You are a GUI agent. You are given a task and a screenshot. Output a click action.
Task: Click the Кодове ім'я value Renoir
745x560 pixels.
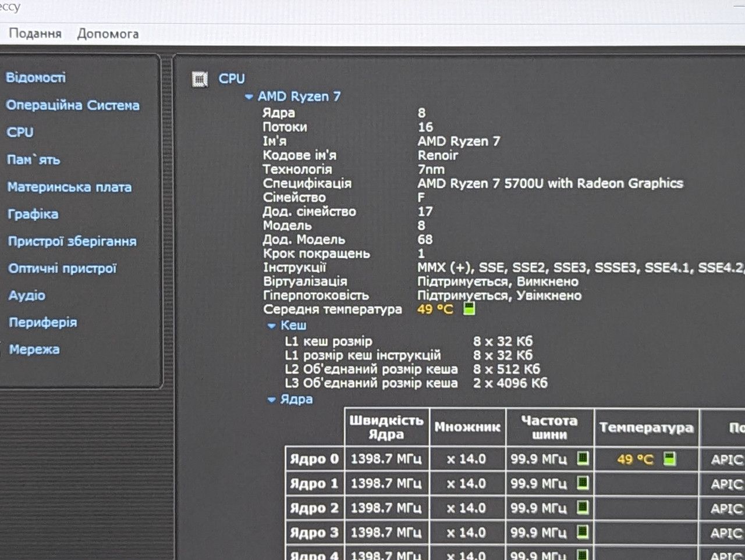coord(438,155)
